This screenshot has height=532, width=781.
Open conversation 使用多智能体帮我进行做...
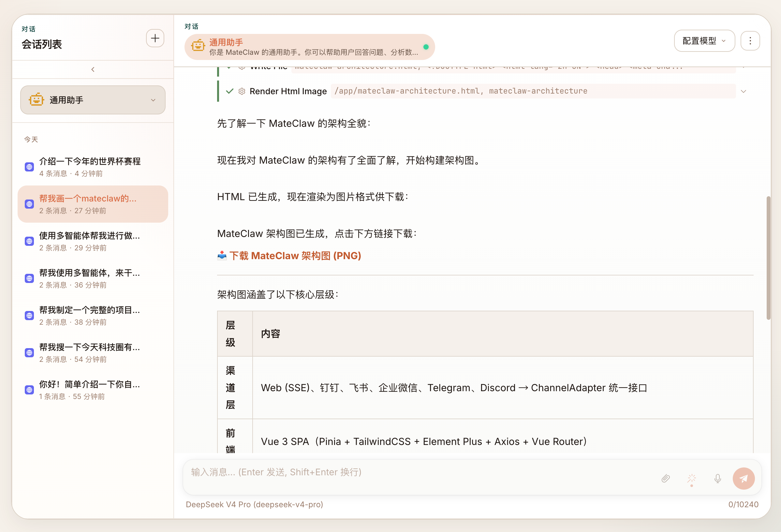pyautogui.click(x=93, y=241)
